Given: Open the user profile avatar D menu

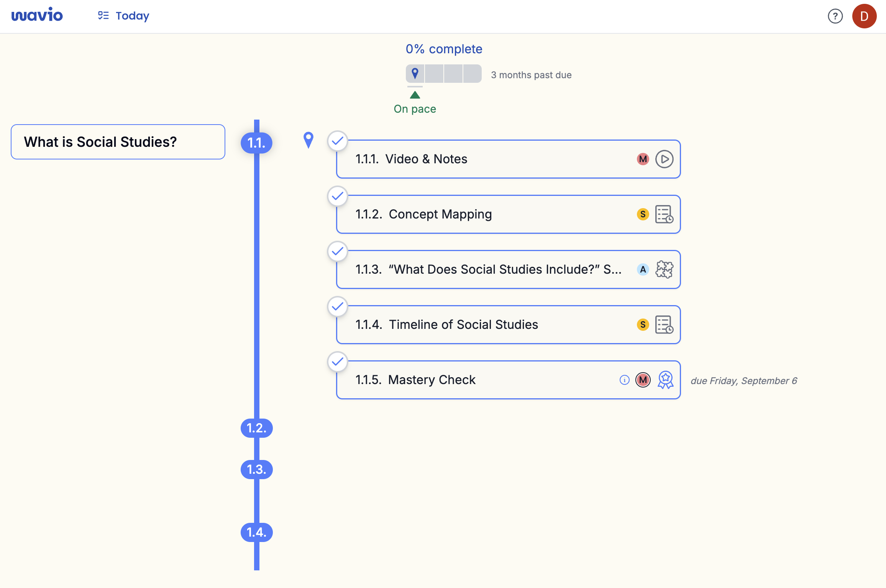Looking at the screenshot, I should [864, 16].
